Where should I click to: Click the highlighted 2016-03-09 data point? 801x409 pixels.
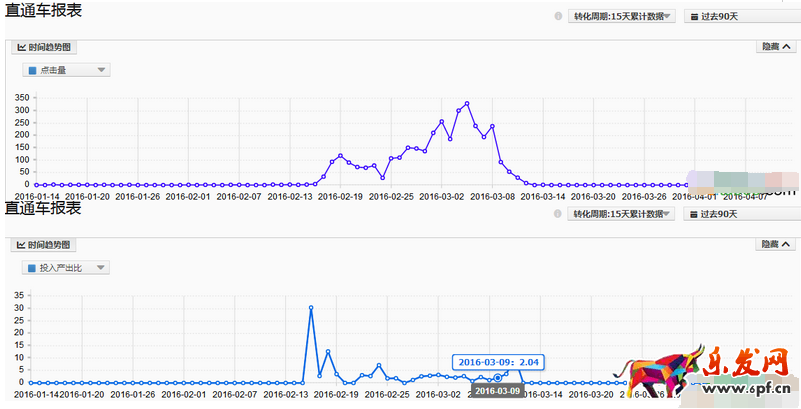coord(497,377)
